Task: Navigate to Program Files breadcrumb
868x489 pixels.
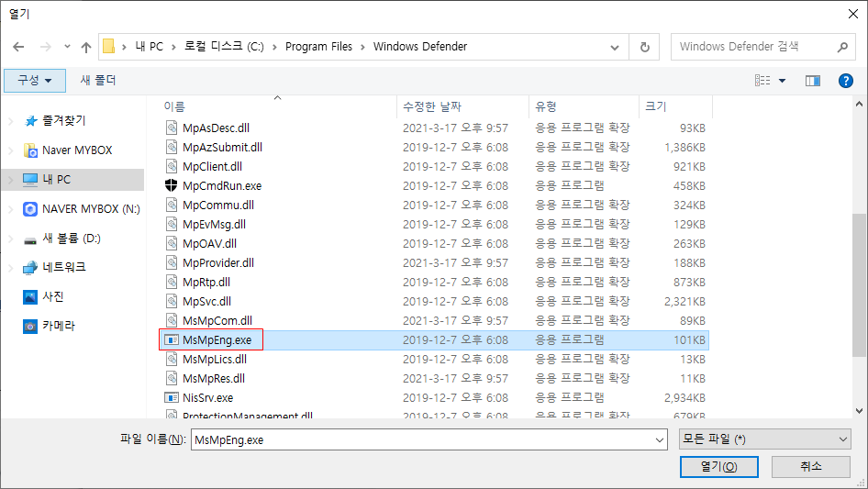Action: coord(319,47)
